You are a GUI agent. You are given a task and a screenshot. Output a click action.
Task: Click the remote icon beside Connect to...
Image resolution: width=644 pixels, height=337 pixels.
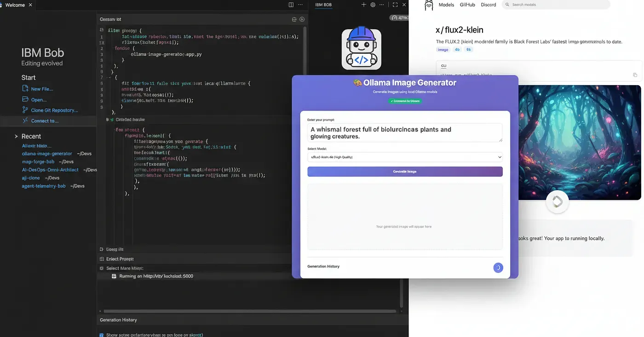point(25,121)
